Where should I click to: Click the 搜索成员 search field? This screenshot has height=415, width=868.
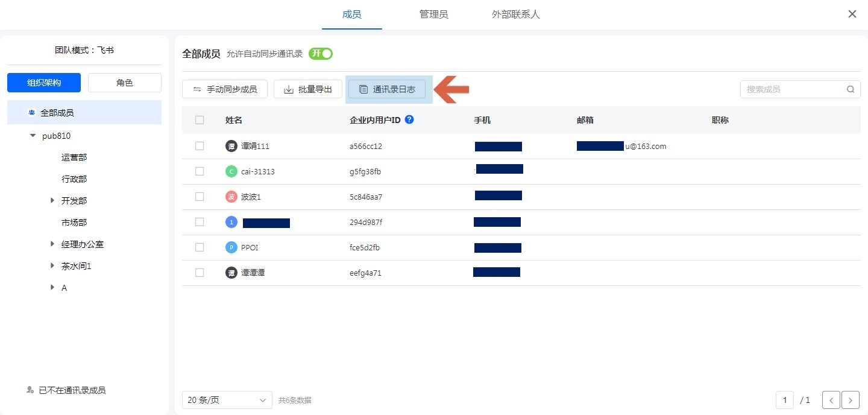point(793,89)
